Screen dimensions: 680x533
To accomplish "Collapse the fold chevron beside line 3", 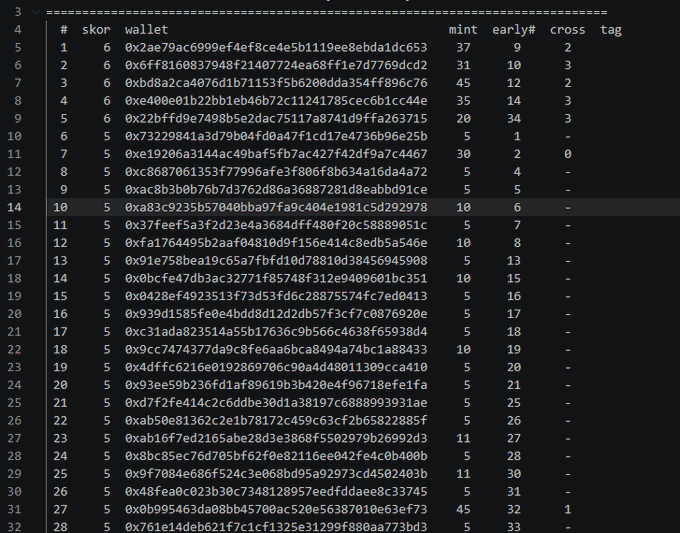I will [36, 12].
